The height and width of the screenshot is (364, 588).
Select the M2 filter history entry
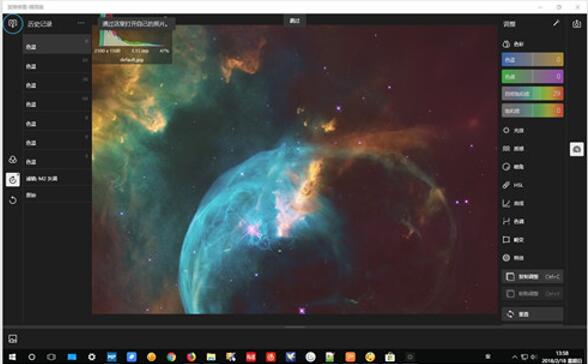point(57,178)
